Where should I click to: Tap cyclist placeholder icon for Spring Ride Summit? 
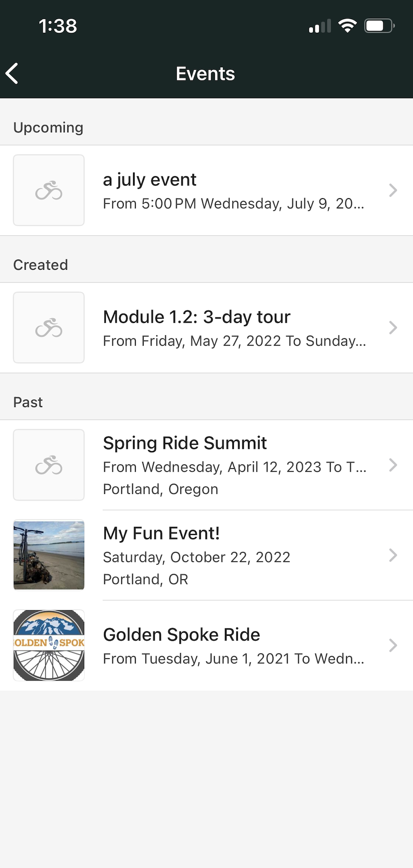coord(49,465)
